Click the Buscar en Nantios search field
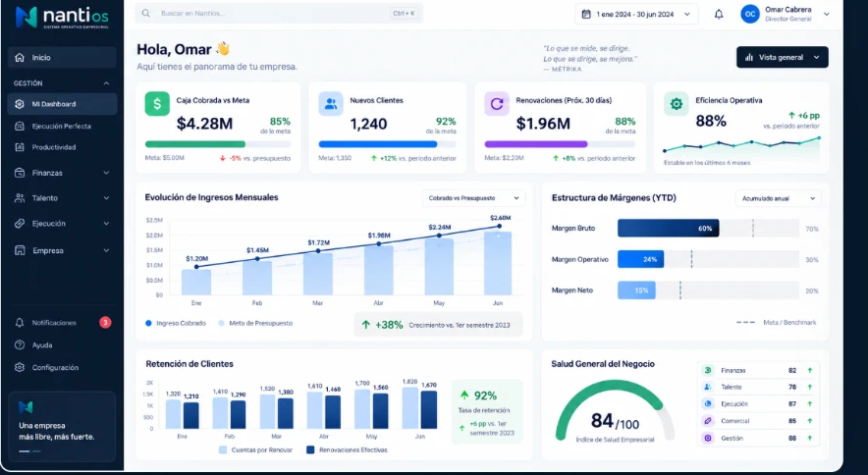 (279, 14)
